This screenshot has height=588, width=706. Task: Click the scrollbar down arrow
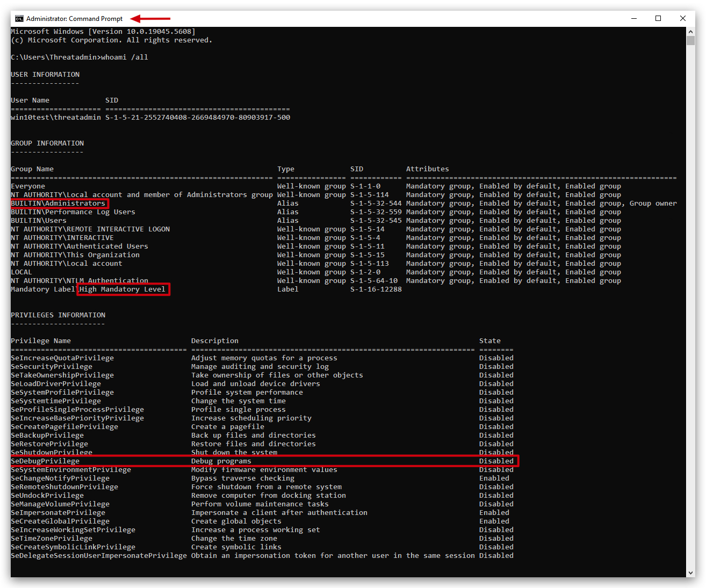coord(691,573)
